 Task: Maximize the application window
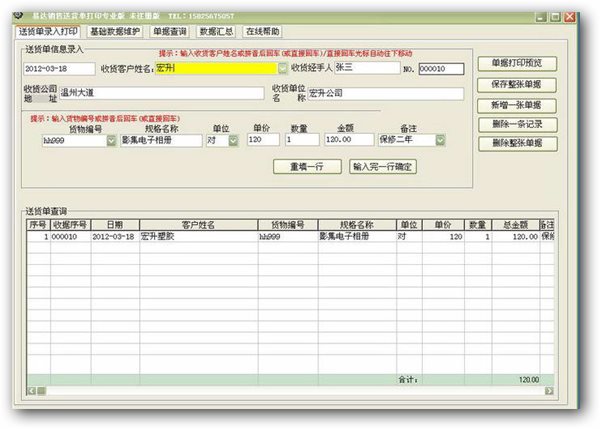point(556,17)
